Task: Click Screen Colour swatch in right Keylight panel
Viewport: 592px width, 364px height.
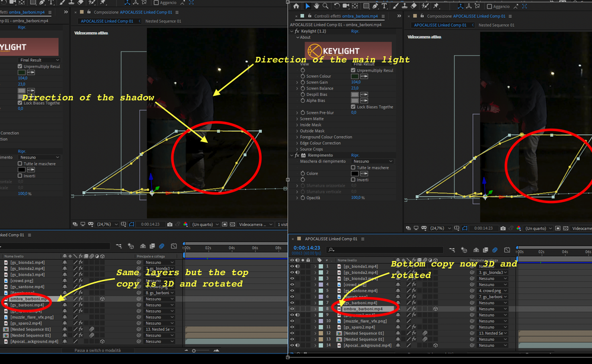Action: tap(354, 76)
